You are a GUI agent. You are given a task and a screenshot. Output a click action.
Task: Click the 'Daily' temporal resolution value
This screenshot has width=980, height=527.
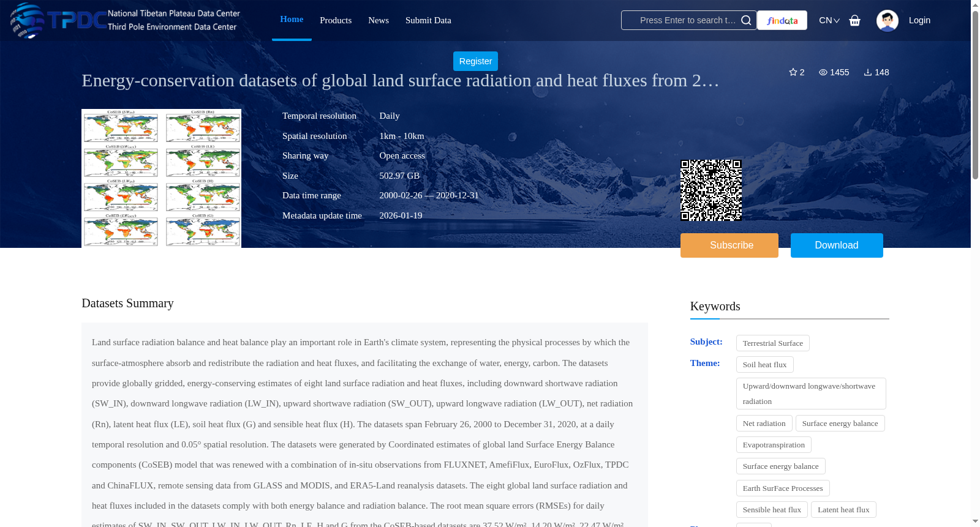coord(390,116)
